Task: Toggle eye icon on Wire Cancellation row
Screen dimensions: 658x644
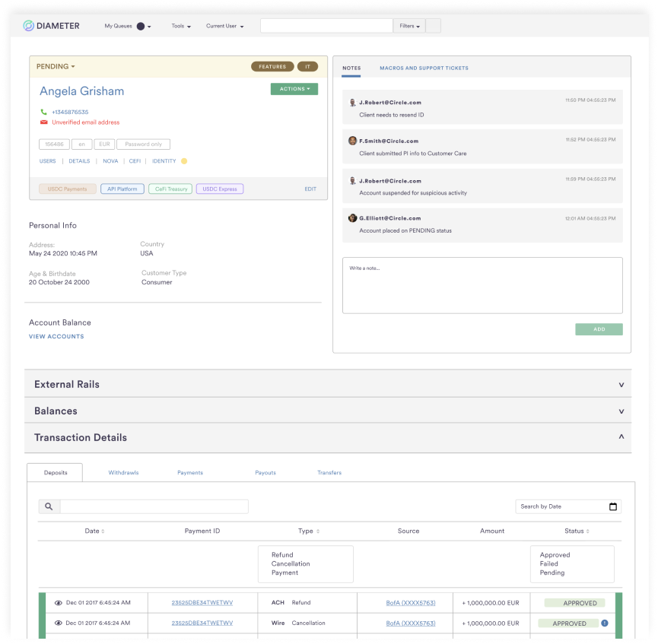Action: (59, 623)
